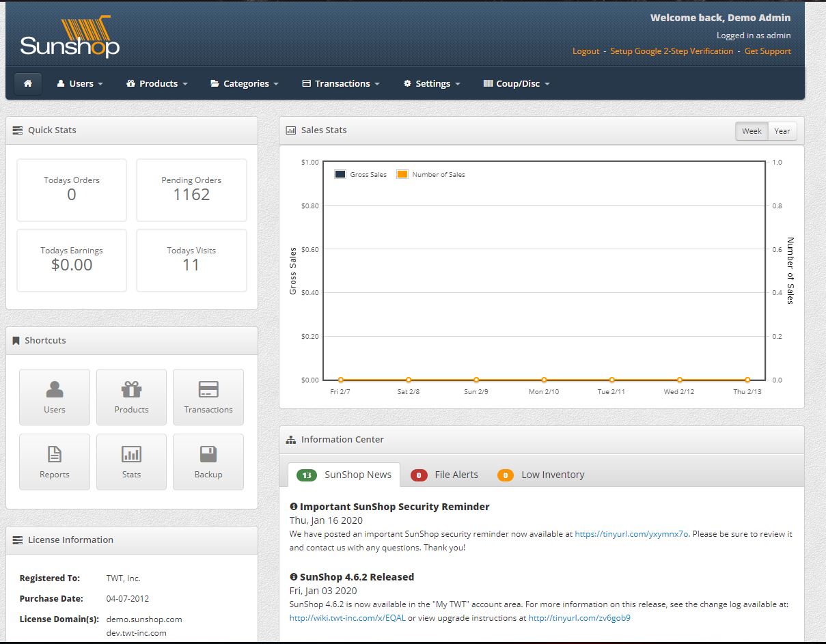Click the Logout link
This screenshot has height=644, width=826.
click(586, 51)
